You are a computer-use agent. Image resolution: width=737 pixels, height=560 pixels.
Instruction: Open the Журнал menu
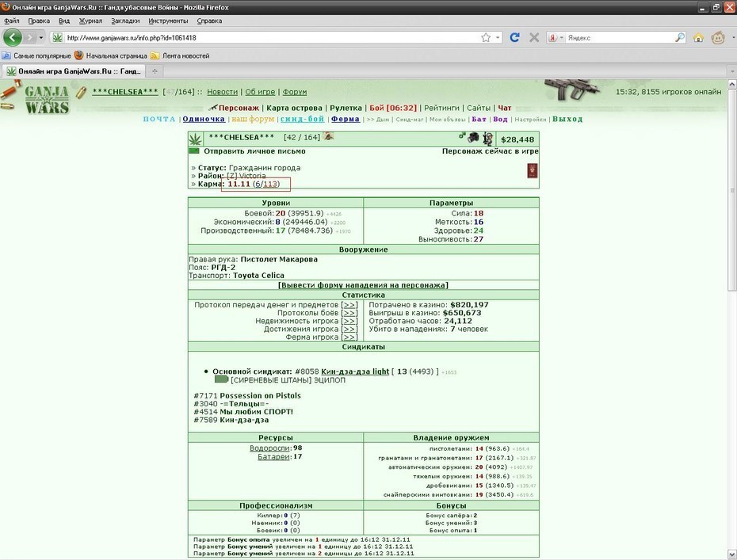tap(90, 21)
